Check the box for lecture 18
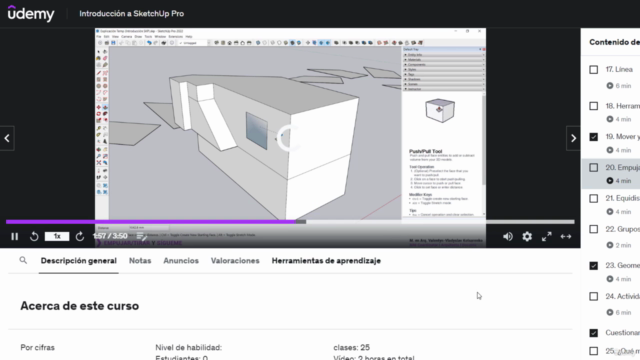640x360 pixels. (594, 106)
